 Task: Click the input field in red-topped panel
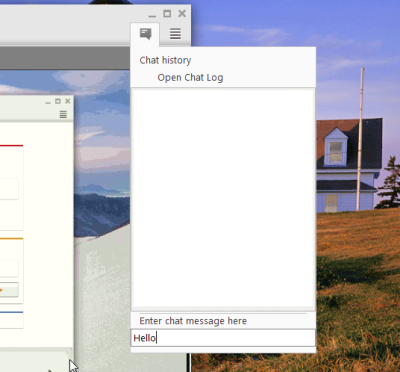tap(9, 189)
